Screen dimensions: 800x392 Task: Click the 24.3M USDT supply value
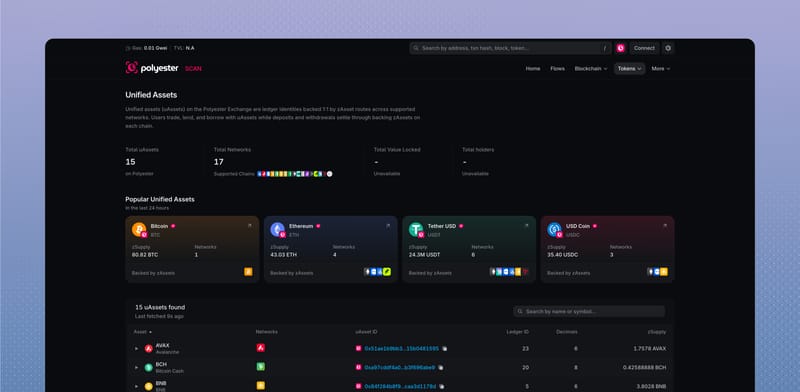pos(424,254)
